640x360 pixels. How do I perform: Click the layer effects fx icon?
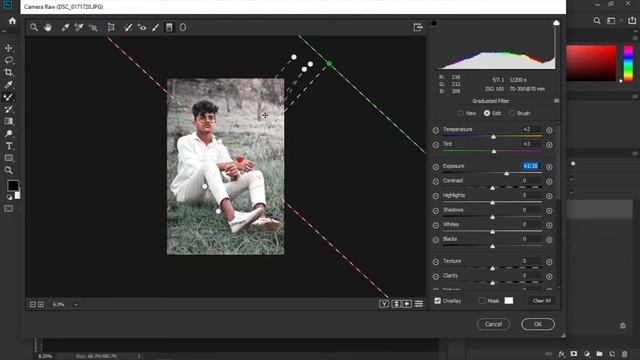pyautogui.click(x=562, y=354)
